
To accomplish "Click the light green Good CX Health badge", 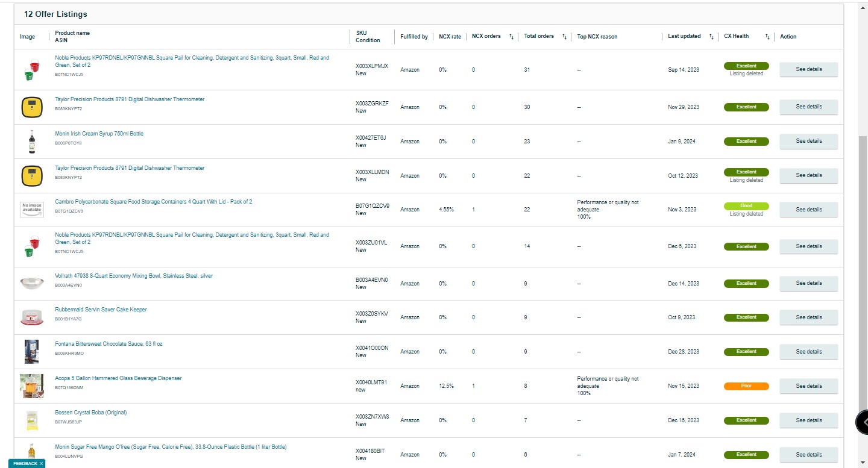I will coord(746,206).
